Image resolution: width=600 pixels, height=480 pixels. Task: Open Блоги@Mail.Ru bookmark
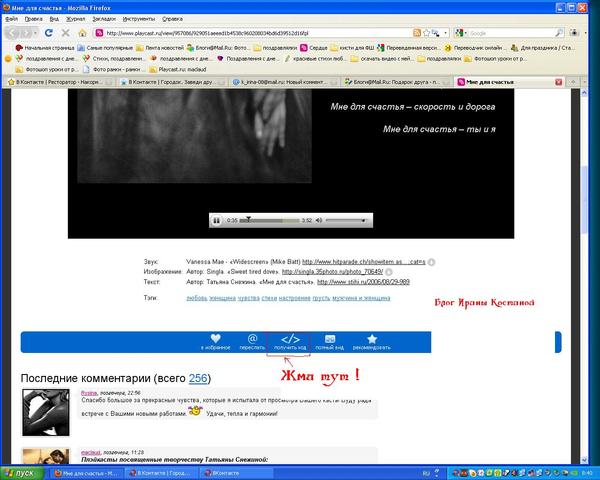218,48
